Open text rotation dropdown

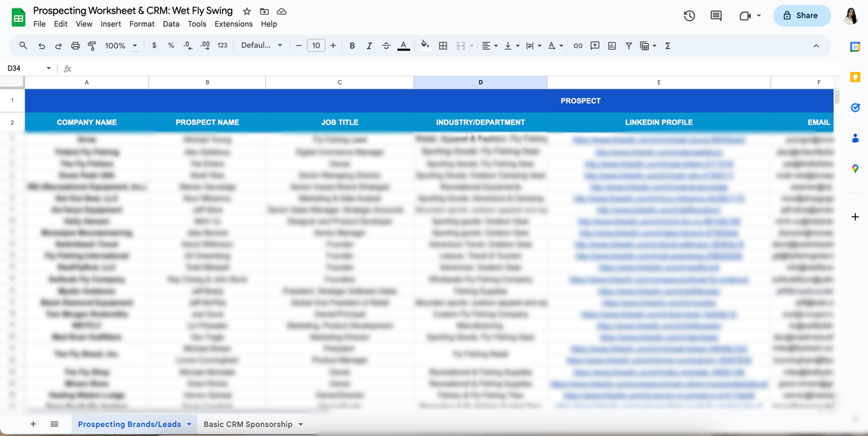pyautogui.click(x=555, y=46)
